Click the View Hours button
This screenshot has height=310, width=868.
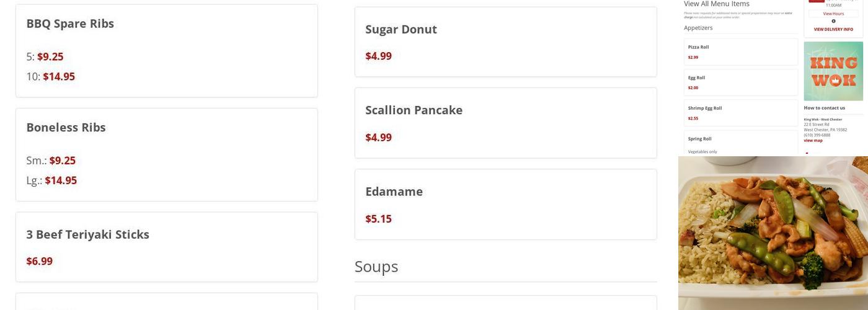[833, 14]
